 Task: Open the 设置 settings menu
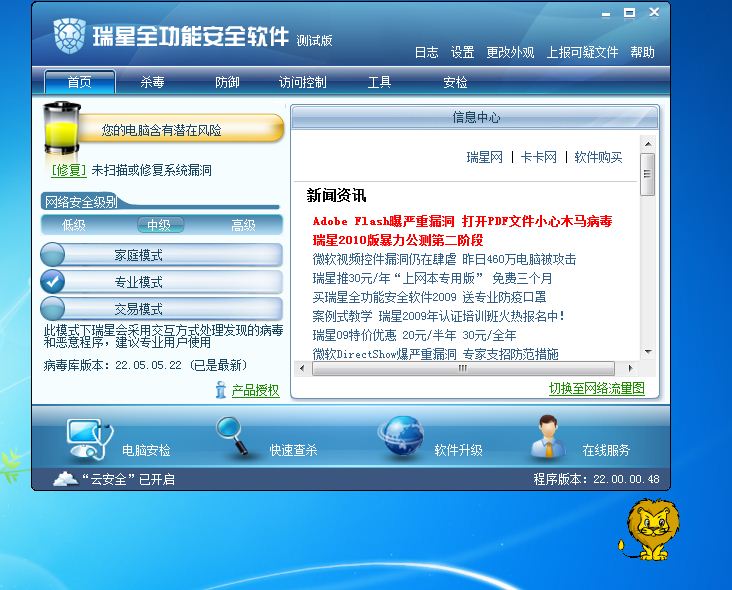462,52
